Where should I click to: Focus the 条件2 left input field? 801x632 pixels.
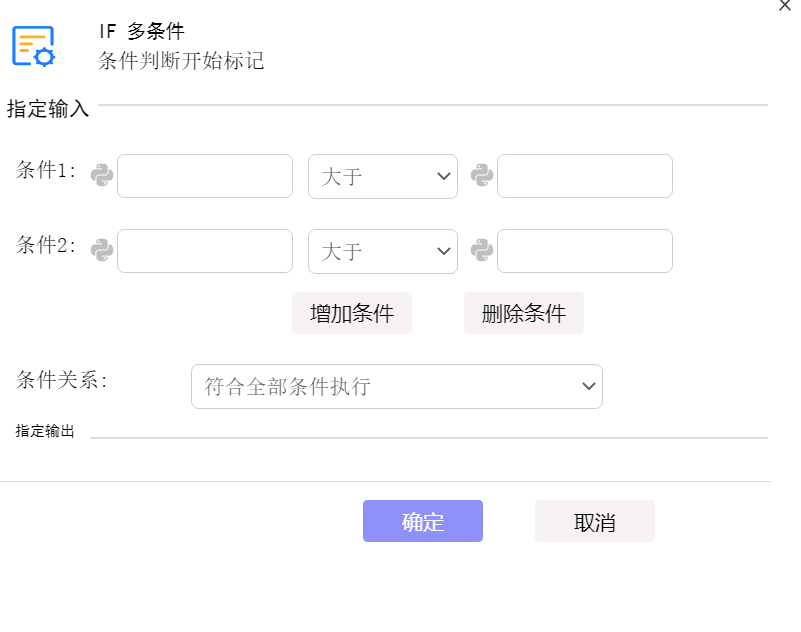(205, 251)
